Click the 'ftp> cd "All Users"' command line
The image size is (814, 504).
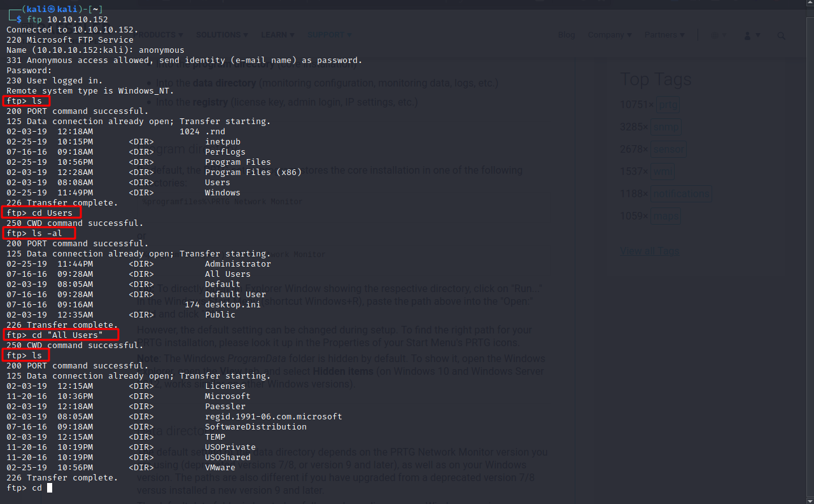[55, 335]
